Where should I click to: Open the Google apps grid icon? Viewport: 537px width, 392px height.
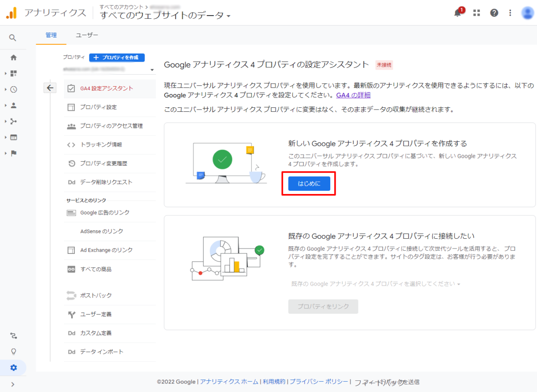click(477, 13)
